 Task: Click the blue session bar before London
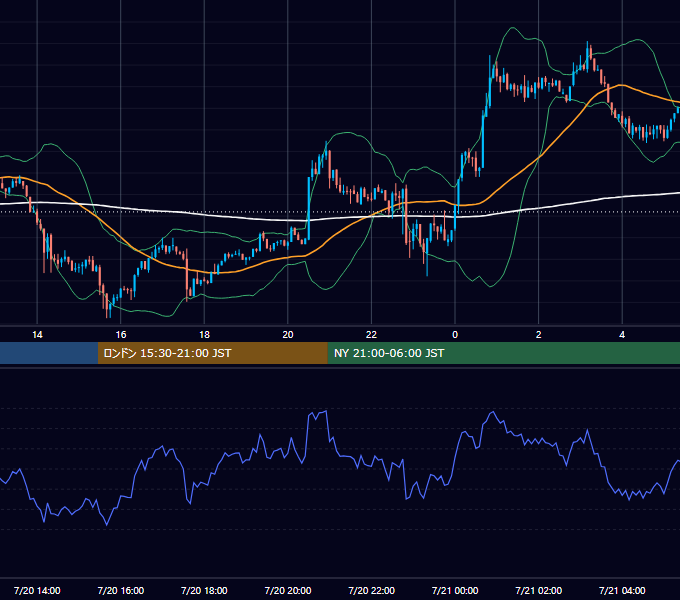coord(49,353)
